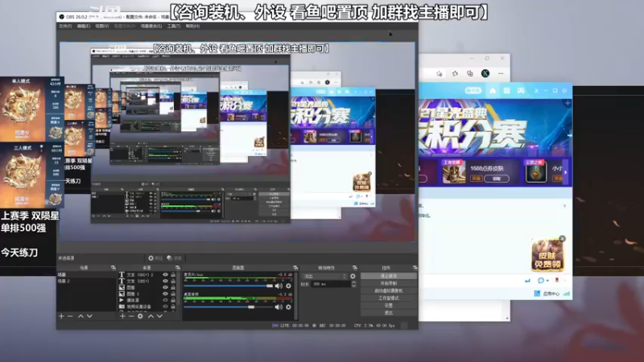The image size is (644, 362).
Task: Remove the selected scene with the minus icon
Action: (x=70, y=316)
